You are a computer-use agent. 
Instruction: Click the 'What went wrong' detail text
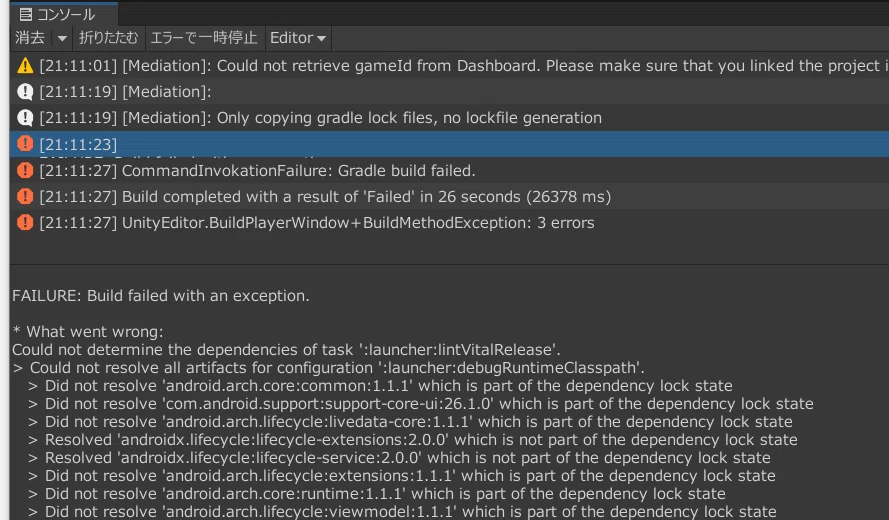click(88, 332)
